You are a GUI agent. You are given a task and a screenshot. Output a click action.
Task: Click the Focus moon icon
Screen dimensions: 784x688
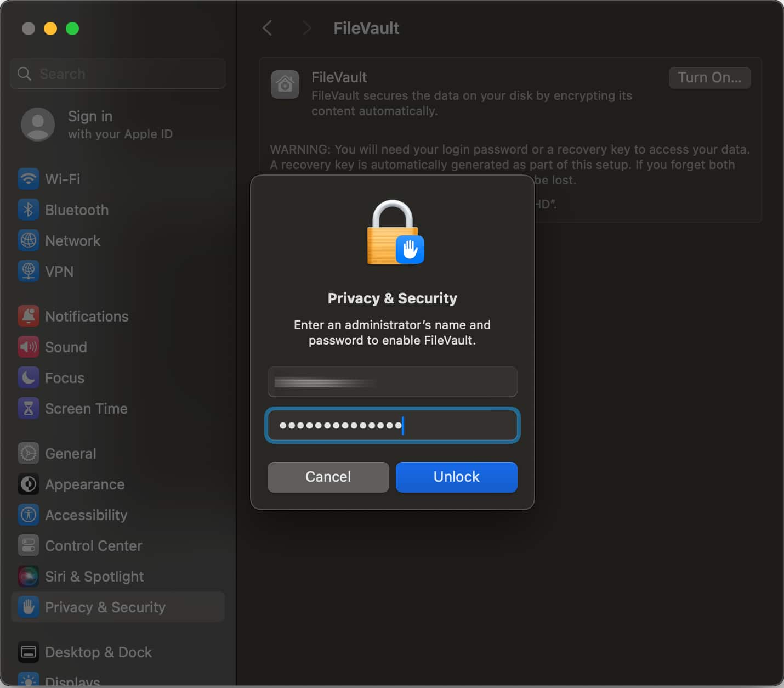[x=29, y=377]
